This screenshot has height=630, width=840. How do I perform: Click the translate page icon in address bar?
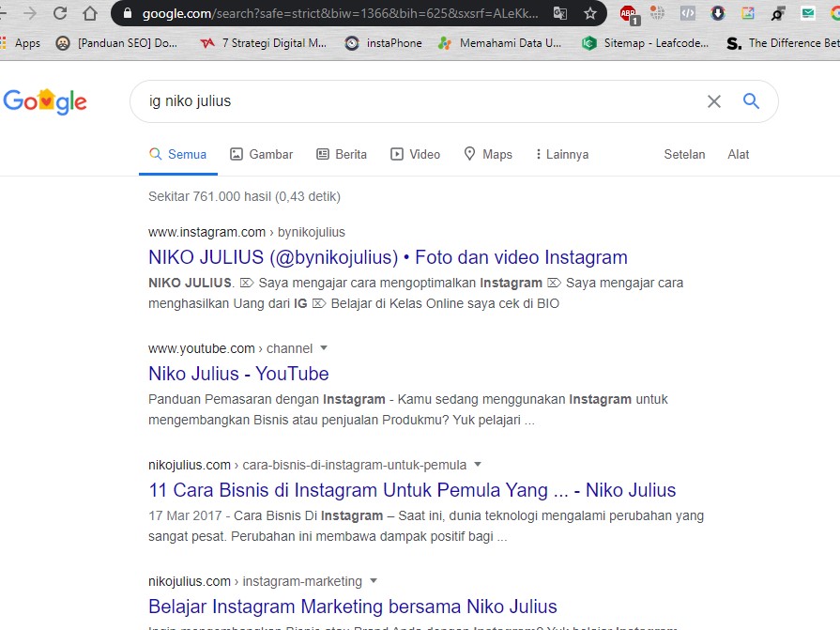tap(559, 13)
